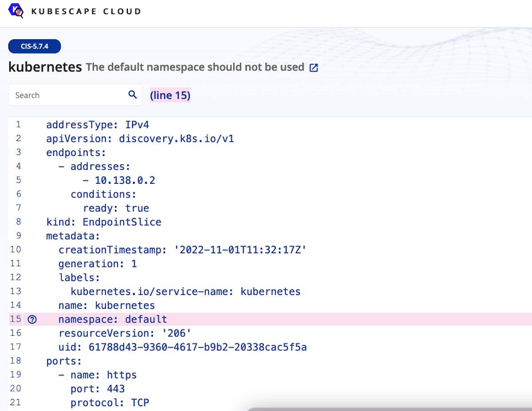
Task: Click the metadata: key on line 9
Action: tap(73, 236)
